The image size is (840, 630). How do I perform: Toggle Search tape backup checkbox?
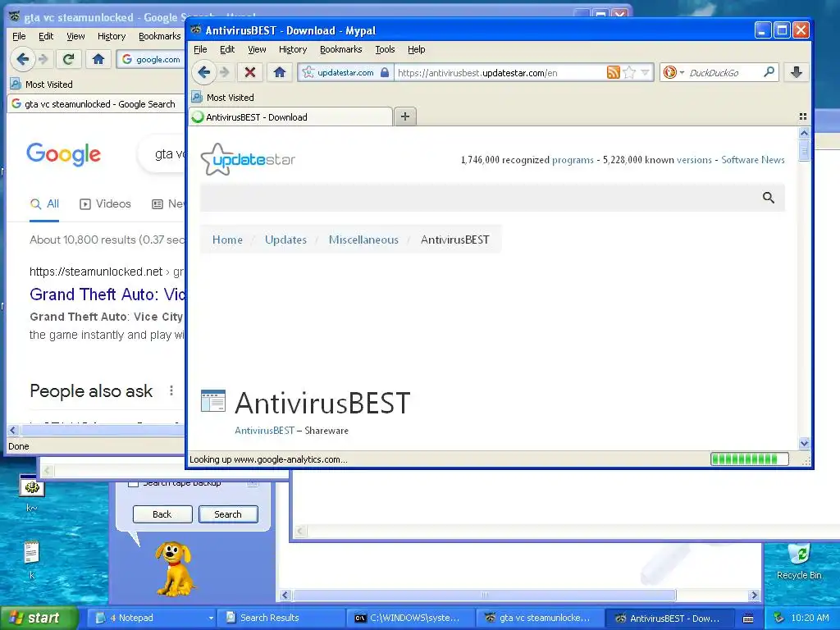[133, 482]
